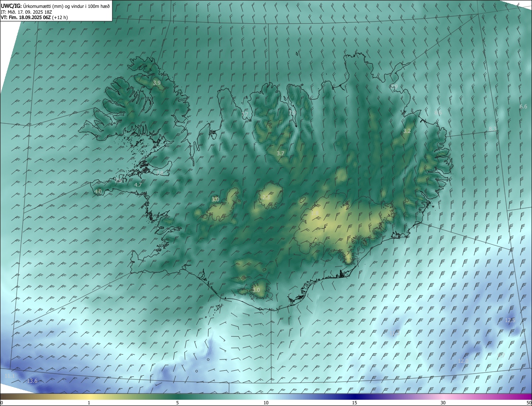Viewport: 532px width, 406px height.
Task: Click the 7.7 value label
Action: [x=245, y=114]
